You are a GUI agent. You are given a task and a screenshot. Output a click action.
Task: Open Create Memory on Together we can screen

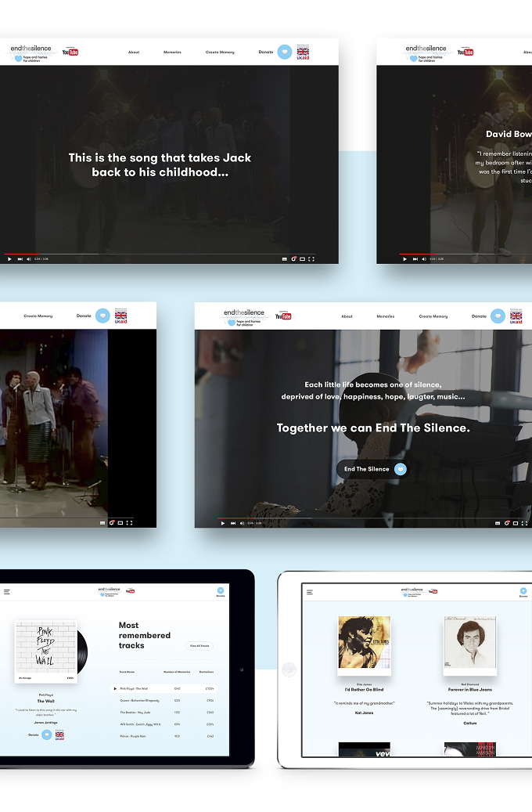point(433,316)
